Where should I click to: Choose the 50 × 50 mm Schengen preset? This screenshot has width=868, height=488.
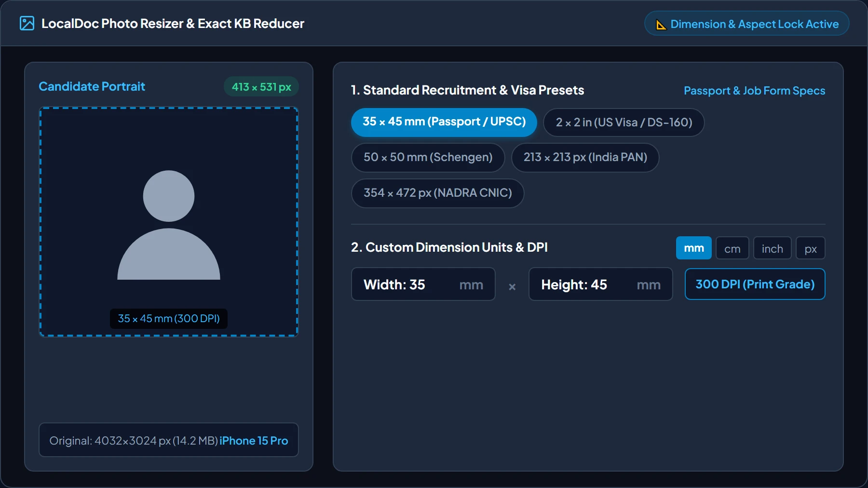pyautogui.click(x=428, y=157)
